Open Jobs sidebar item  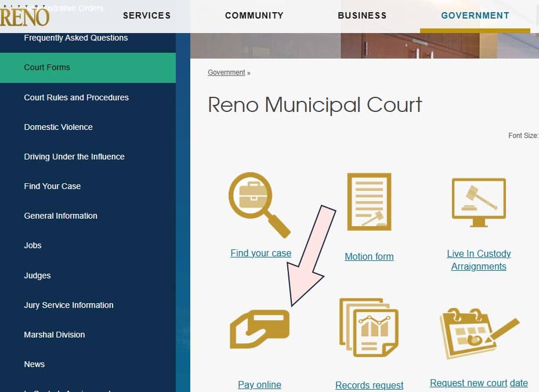(32, 245)
